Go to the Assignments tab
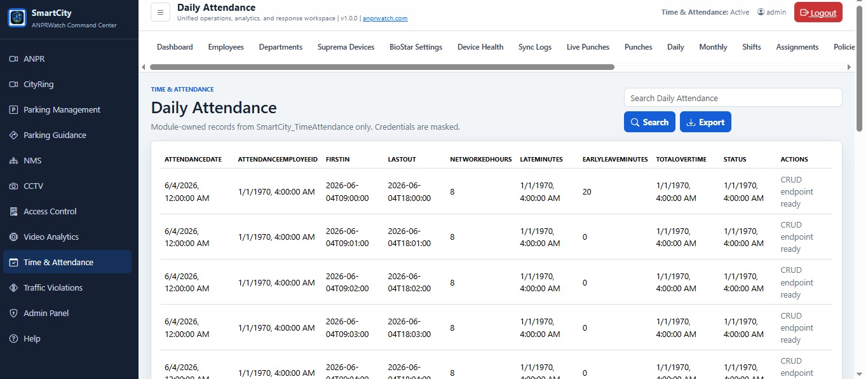 [797, 47]
